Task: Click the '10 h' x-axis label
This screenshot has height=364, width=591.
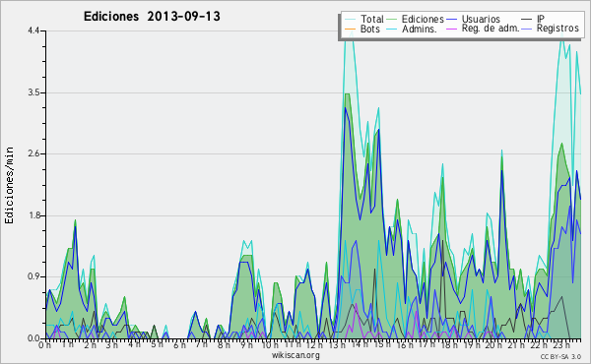Action: click(x=270, y=345)
